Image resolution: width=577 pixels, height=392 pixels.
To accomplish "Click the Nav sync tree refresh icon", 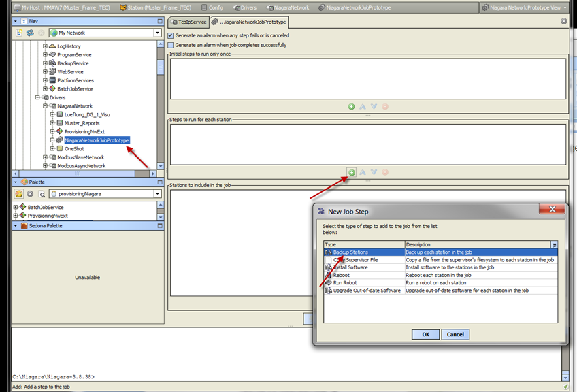I will click(30, 33).
